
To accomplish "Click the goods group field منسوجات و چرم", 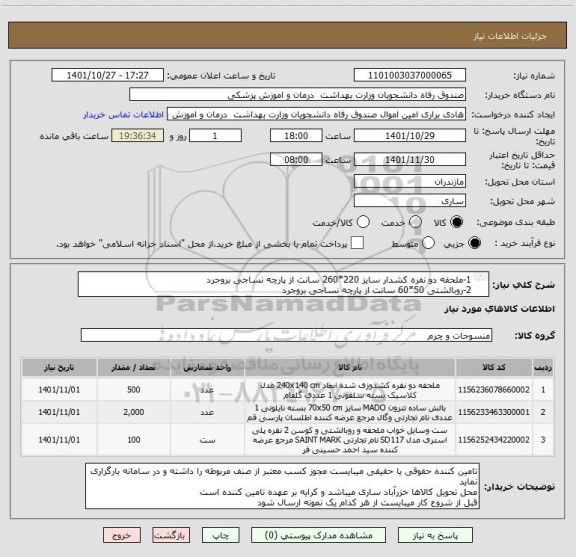I will pos(286,335).
